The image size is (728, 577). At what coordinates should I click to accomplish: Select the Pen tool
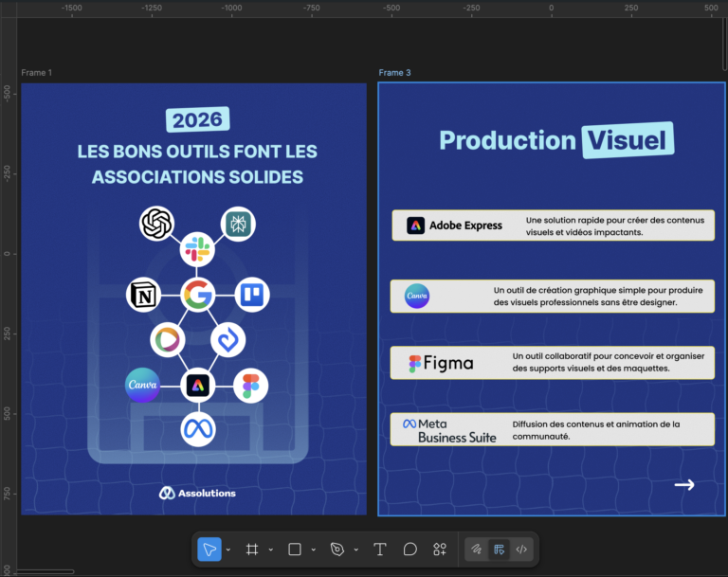coord(337,550)
